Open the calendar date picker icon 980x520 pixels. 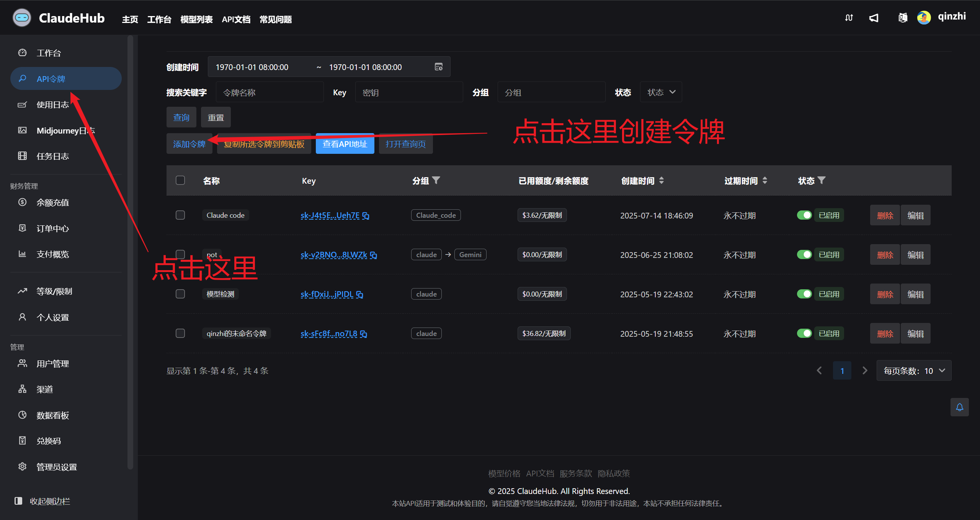[439, 67]
